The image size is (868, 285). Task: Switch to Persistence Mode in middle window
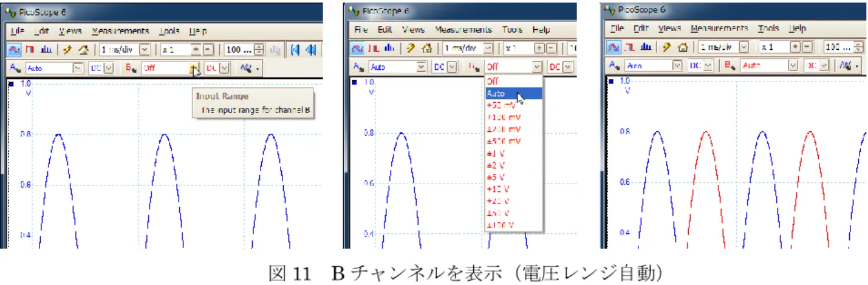pyautogui.click(x=374, y=49)
